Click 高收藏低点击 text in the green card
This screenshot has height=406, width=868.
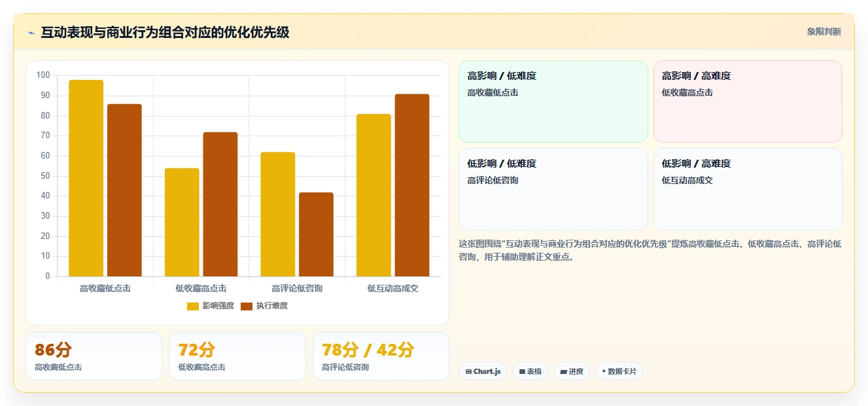point(493,93)
